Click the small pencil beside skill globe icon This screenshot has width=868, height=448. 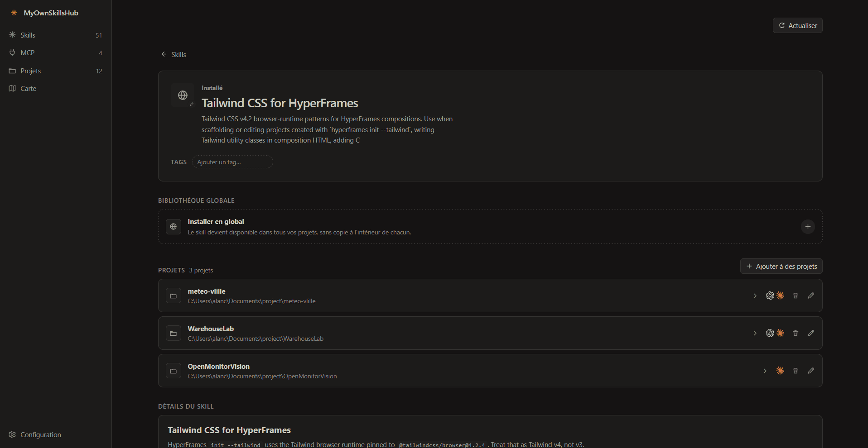192,104
